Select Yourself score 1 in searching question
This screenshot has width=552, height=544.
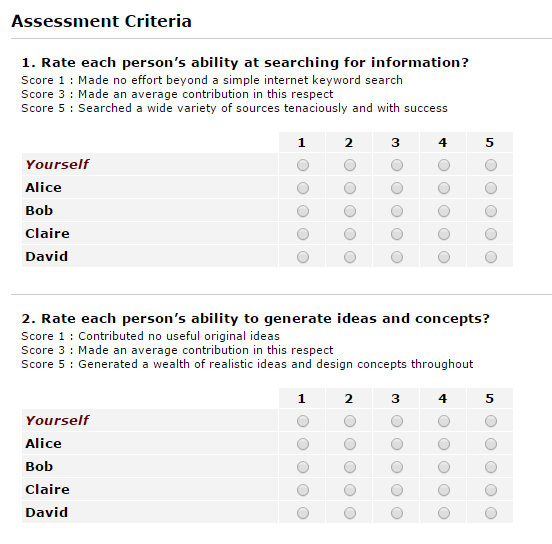303,165
